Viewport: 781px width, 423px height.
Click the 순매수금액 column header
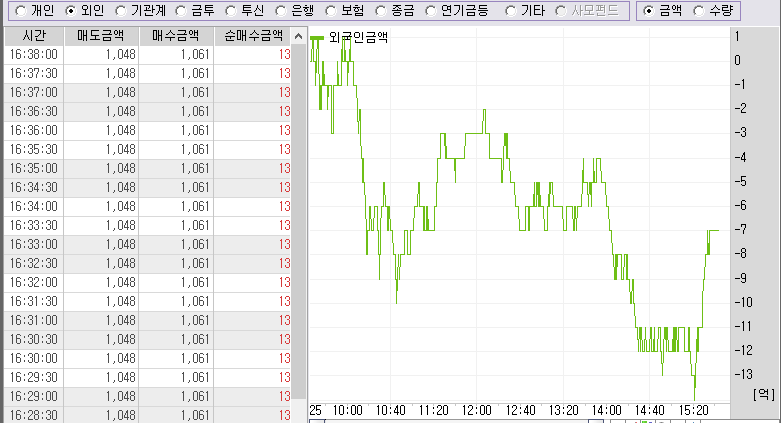(x=253, y=36)
